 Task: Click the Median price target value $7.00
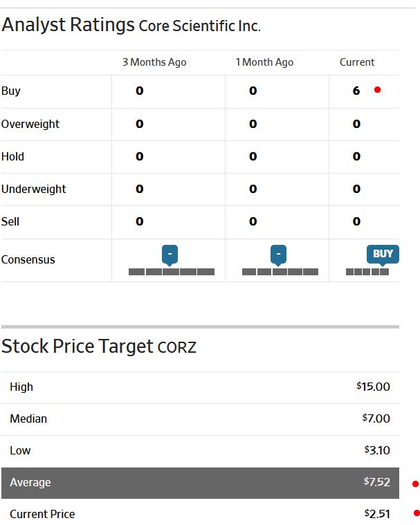point(376,418)
